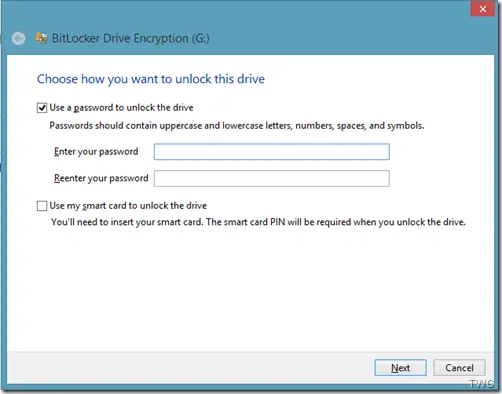502x394 pixels.
Task: Close the BitLocker Drive Encryption window
Action: pyautogui.click(x=482, y=9)
